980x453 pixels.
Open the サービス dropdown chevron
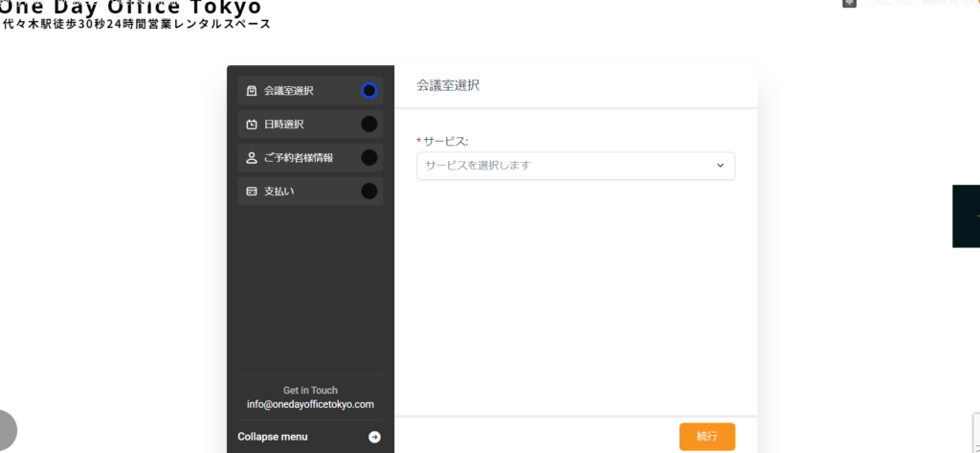pyautogui.click(x=721, y=166)
